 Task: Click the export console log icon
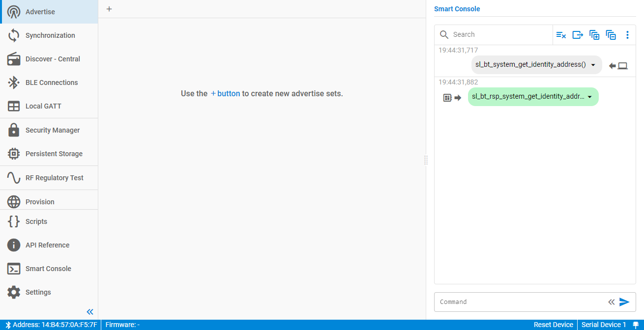(x=578, y=35)
